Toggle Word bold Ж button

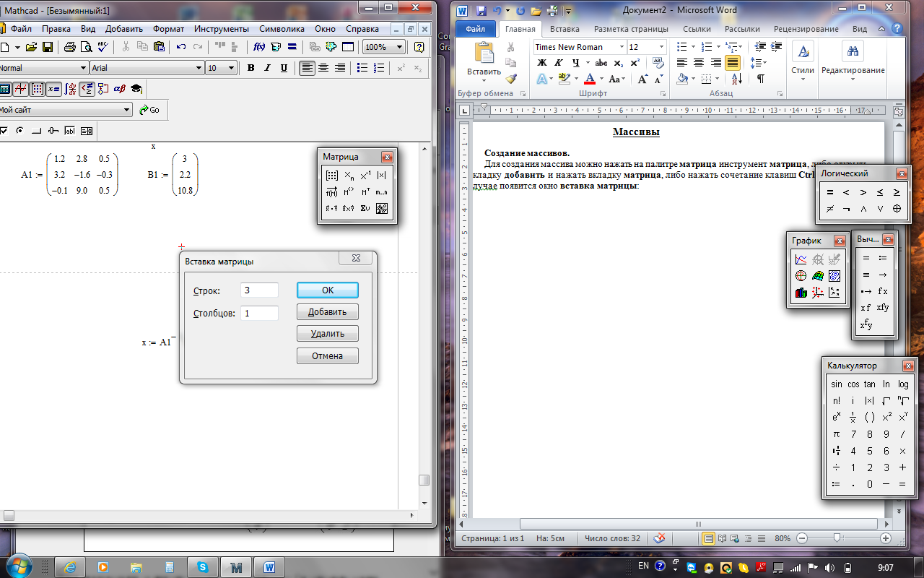coord(542,63)
